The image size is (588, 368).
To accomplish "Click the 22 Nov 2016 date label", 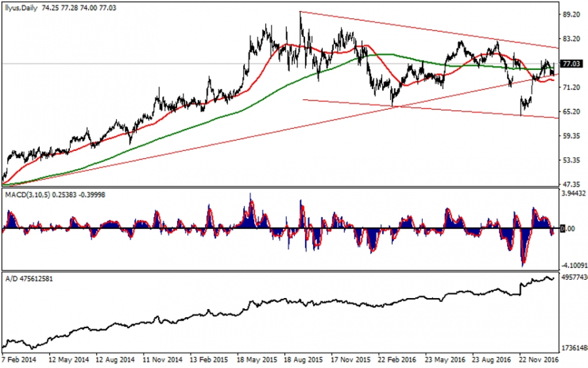I will 538,360.
